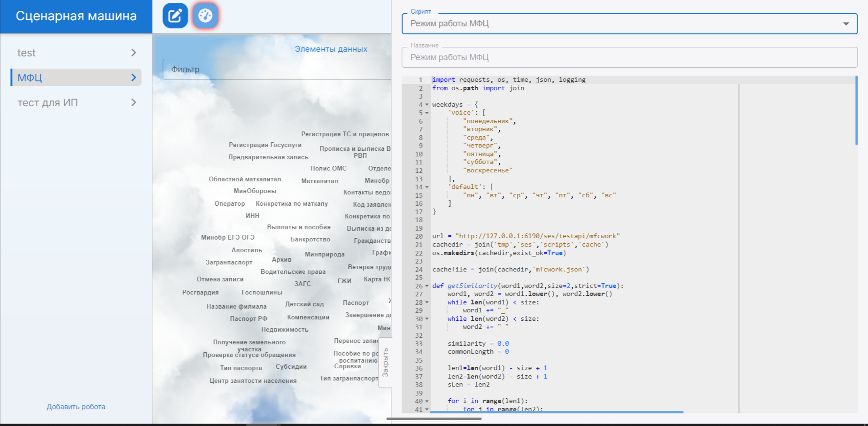Click the Фильтр input field
The height and width of the screenshot is (426, 868).
277,70
